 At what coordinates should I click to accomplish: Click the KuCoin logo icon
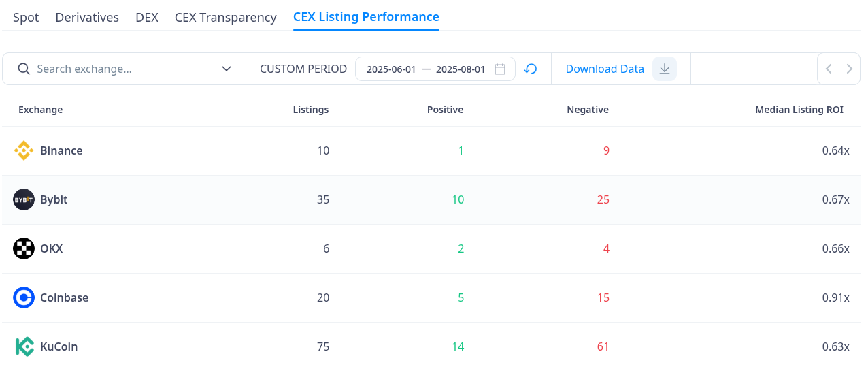pyautogui.click(x=24, y=346)
